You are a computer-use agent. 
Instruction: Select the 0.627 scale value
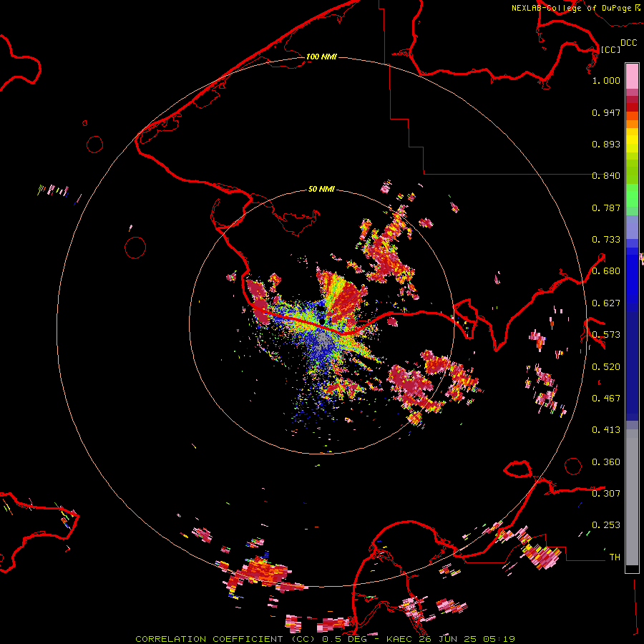(606, 303)
